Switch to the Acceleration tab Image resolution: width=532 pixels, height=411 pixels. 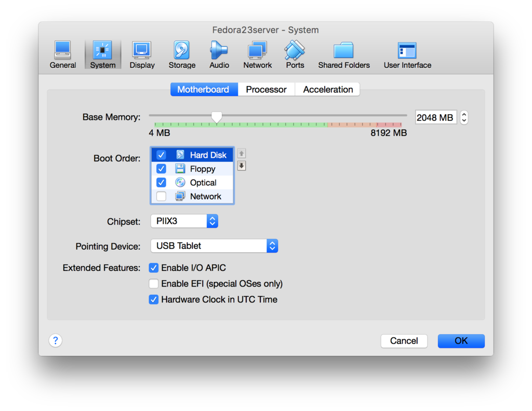[x=328, y=89]
